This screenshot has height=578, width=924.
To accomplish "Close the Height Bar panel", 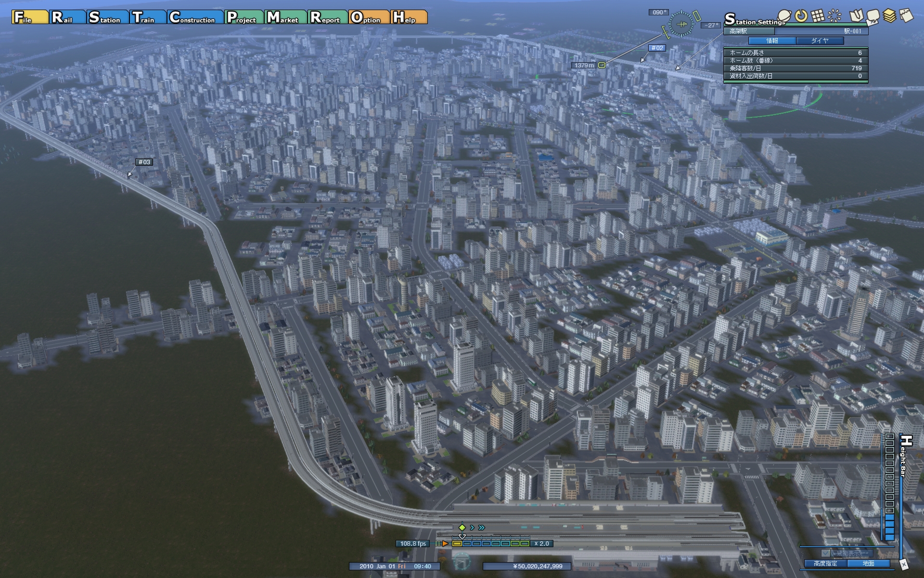I will (x=903, y=564).
